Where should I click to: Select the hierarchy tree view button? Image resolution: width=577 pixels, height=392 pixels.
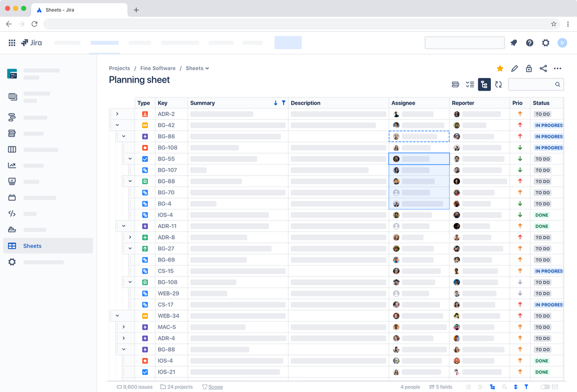(484, 85)
